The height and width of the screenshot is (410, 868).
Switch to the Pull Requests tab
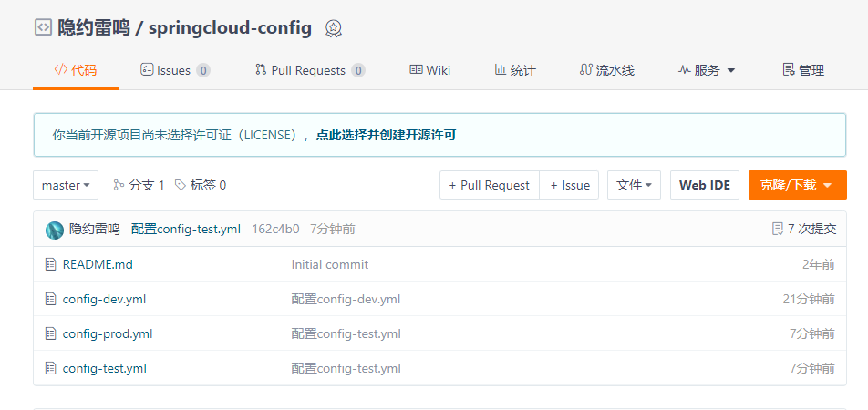pos(309,70)
